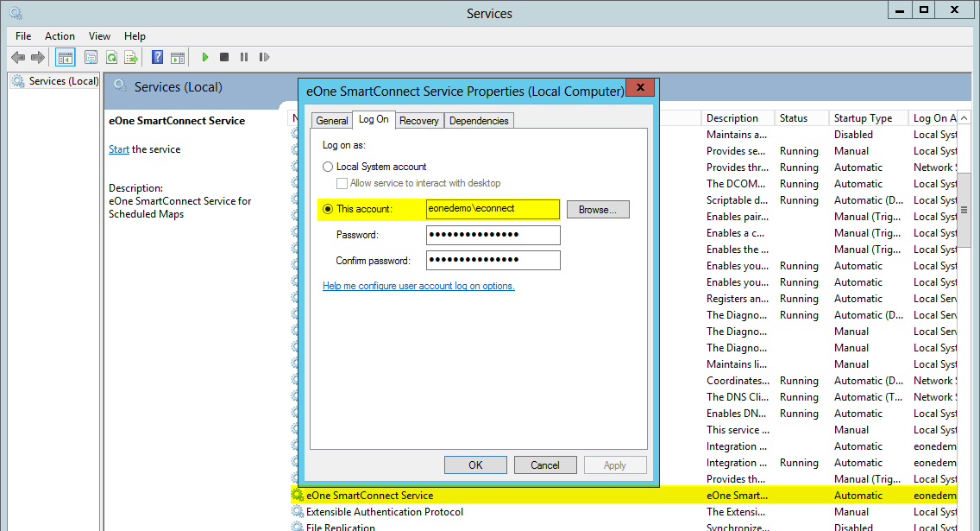Select the eOne SmartConnect Service list row
Viewport: 980px width, 531px height.
pos(624,496)
